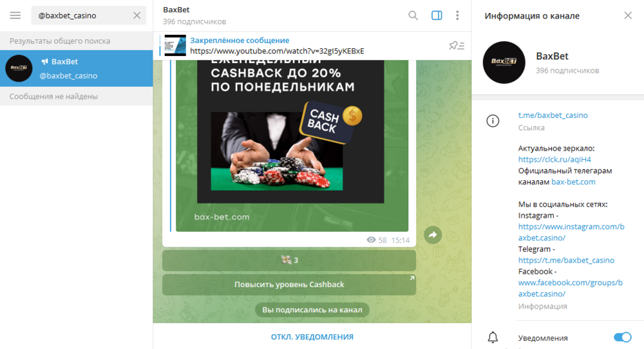644x349 pixels.
Task: Focus the search input field
Action: [x=82, y=15]
